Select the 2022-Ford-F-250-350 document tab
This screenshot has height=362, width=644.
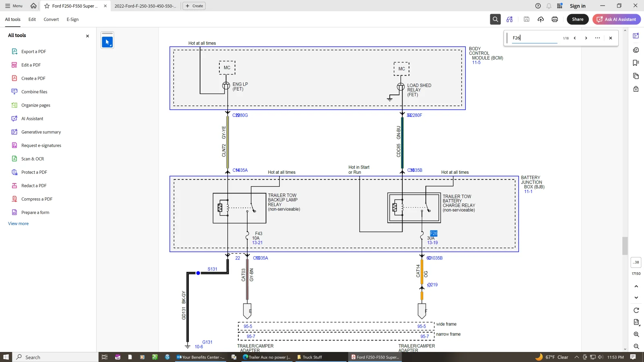coord(145,6)
